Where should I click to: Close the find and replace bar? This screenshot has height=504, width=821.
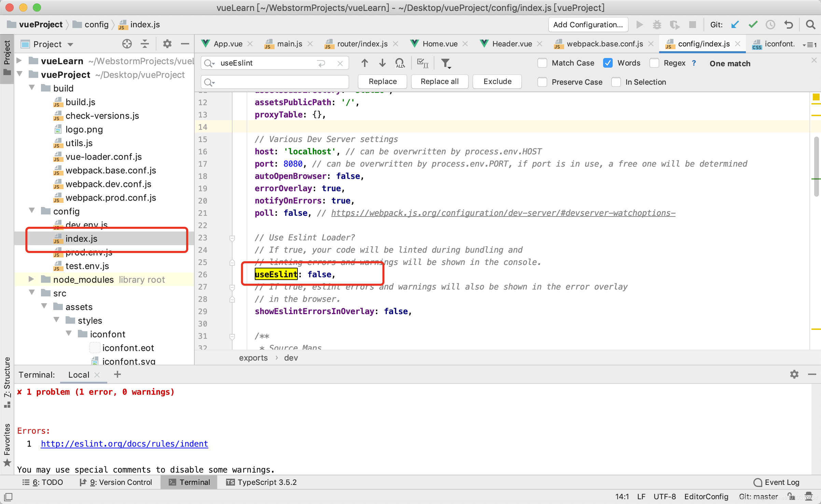click(814, 60)
